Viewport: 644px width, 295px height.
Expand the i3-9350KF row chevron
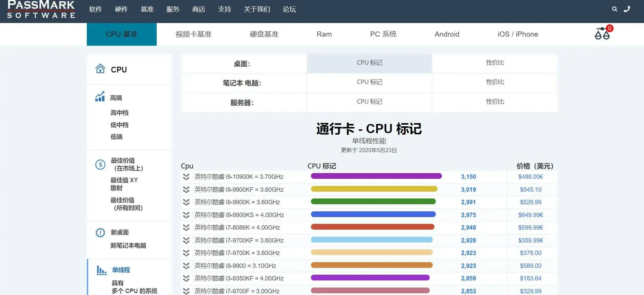[186, 278]
